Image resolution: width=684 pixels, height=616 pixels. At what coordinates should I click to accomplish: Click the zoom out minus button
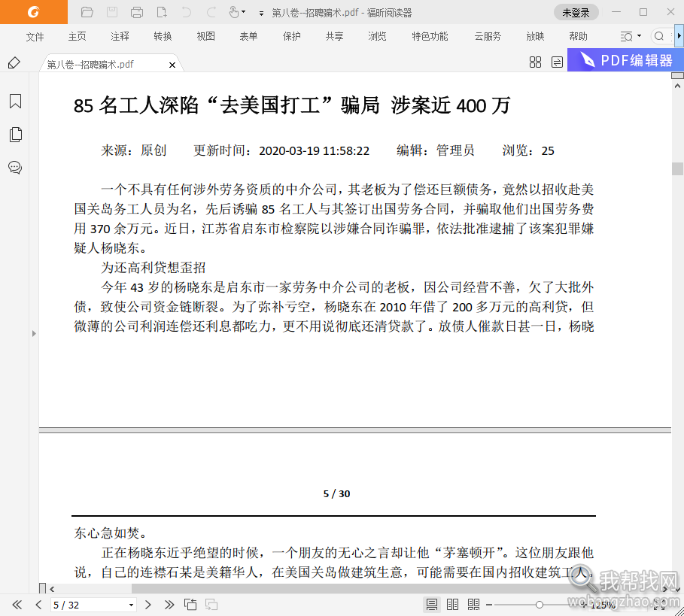pyautogui.click(x=489, y=605)
